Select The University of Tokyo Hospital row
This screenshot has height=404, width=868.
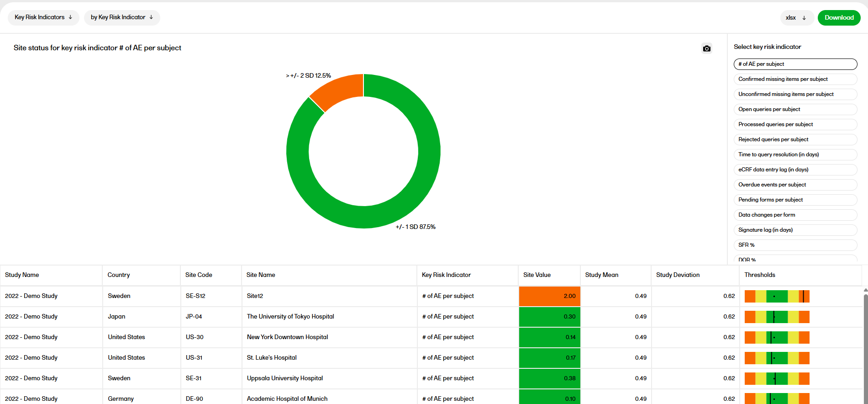click(x=290, y=317)
